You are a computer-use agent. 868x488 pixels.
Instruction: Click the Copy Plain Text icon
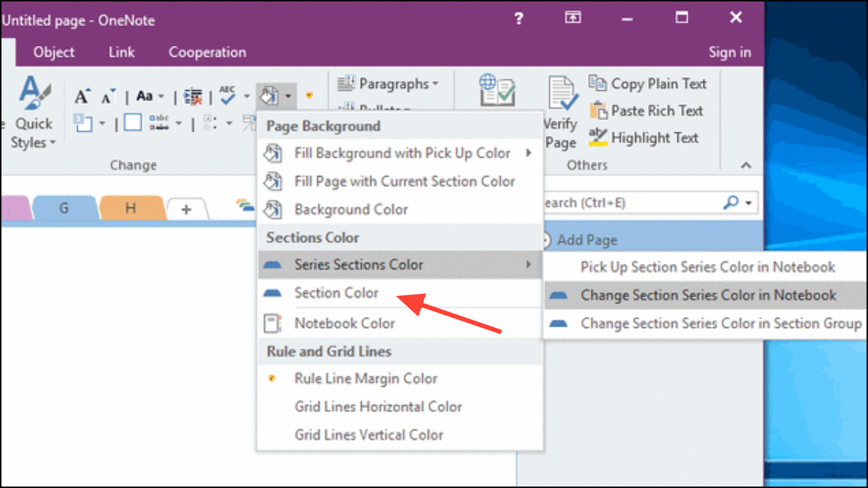597,84
